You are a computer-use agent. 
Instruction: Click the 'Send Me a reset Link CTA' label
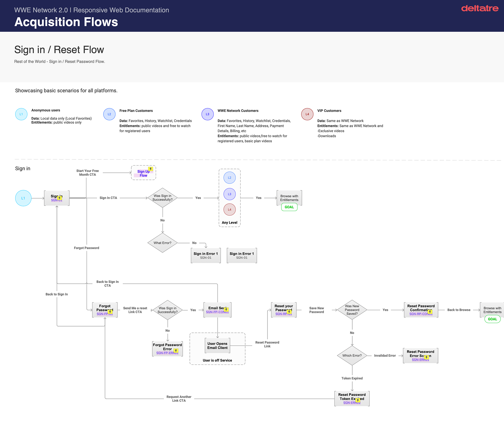click(135, 310)
